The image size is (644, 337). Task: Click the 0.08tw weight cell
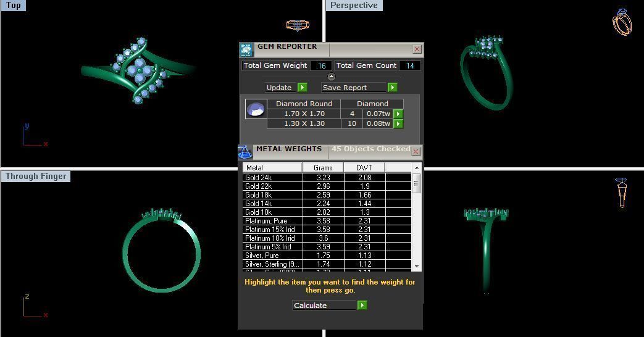(378, 123)
